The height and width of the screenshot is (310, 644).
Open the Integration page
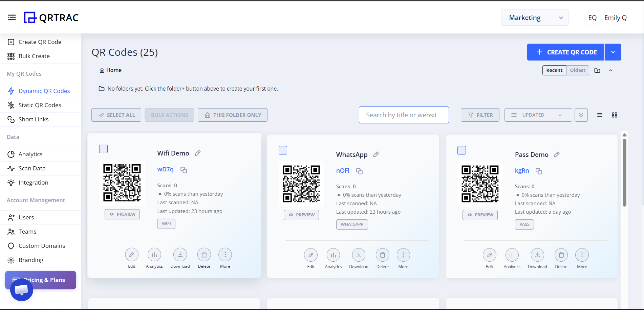[41, 183]
